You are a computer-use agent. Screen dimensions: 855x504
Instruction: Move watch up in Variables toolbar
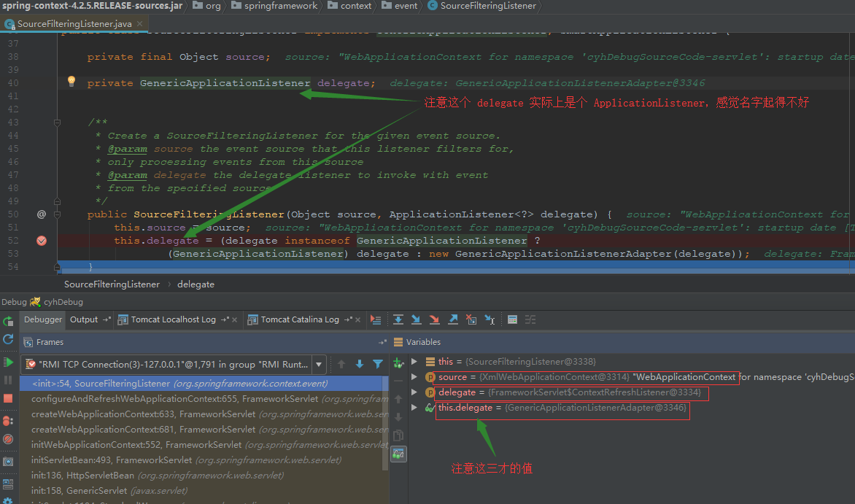[x=398, y=399]
